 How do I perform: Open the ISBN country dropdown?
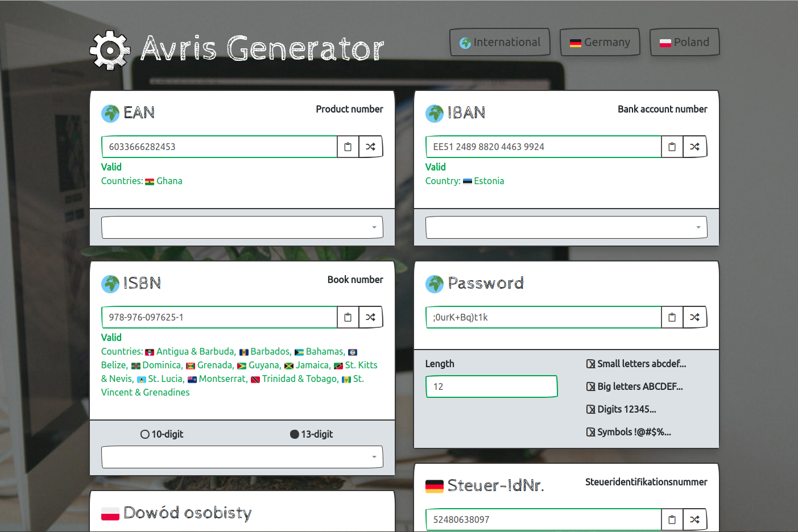pos(242,457)
